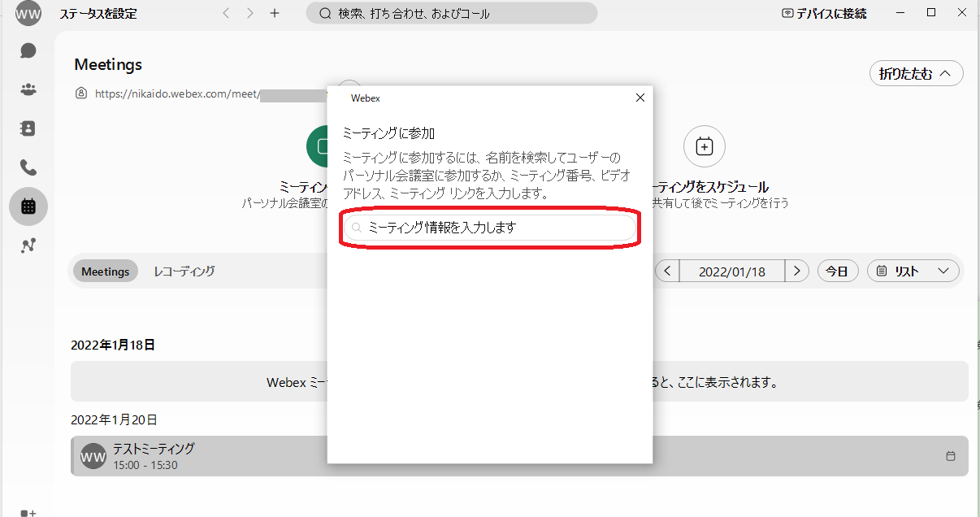Screen dimensions: 980x517
Task: Go to next day with right chevron
Action: (x=797, y=272)
